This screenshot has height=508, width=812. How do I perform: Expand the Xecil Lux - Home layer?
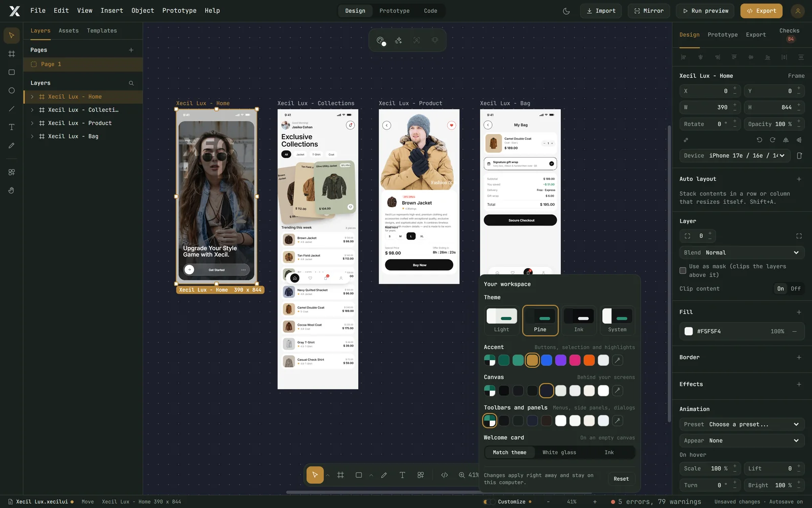click(x=32, y=97)
